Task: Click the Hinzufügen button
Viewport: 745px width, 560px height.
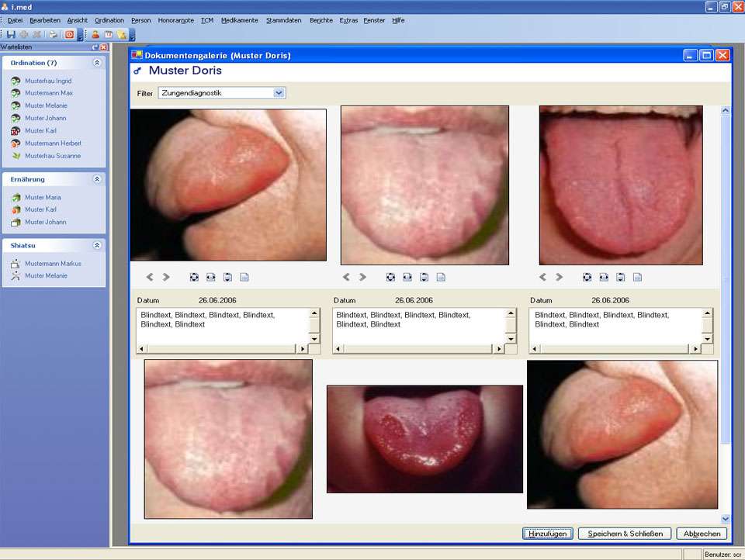Action: 548,534
